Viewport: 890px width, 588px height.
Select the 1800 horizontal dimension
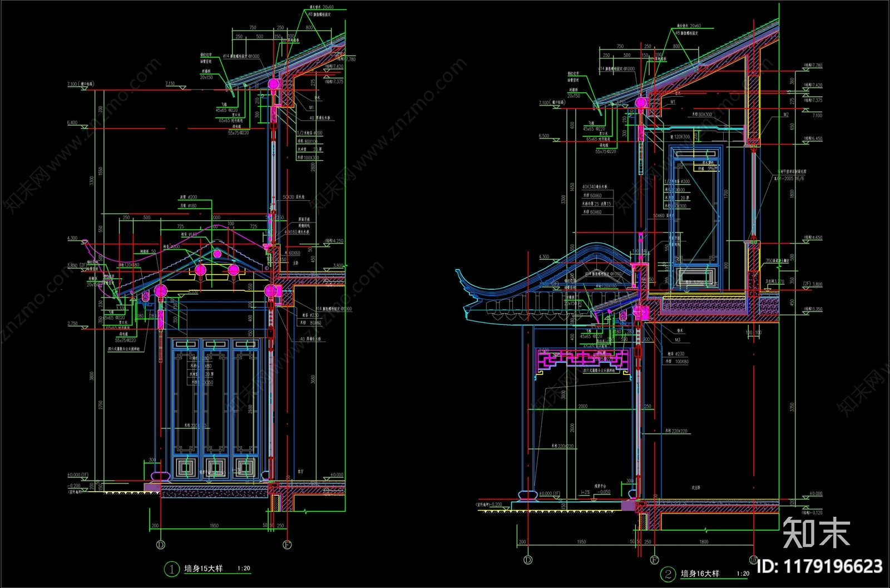pos(704,541)
